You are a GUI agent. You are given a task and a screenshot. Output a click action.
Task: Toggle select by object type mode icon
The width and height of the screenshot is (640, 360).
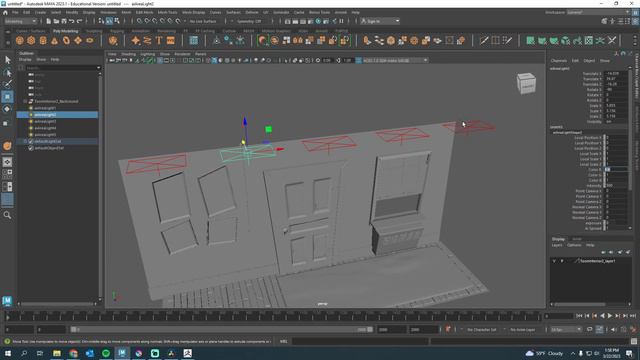[x=109, y=21]
